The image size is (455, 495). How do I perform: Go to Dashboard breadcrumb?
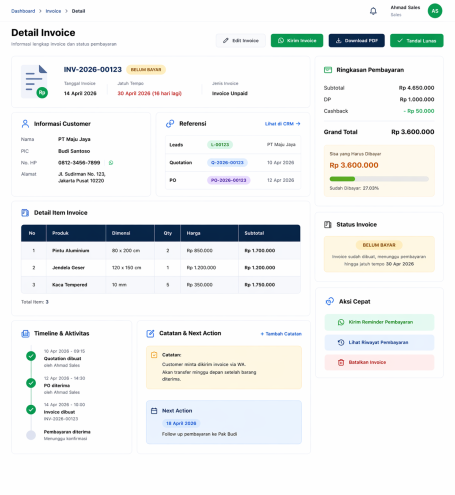23,11
